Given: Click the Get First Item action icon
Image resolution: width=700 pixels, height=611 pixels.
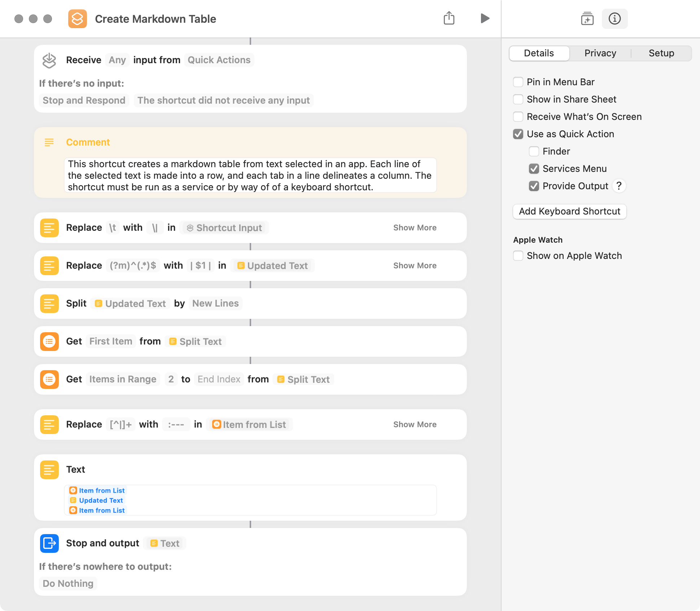Looking at the screenshot, I should [x=49, y=341].
